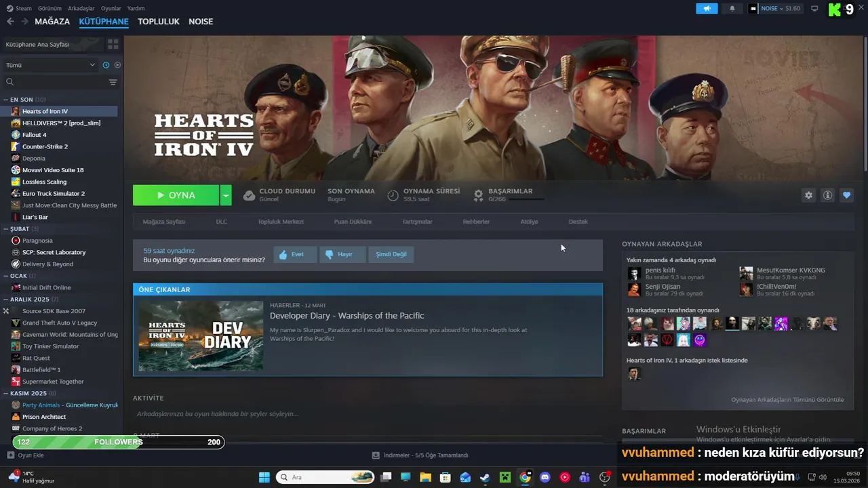The height and width of the screenshot is (488, 868).
Task: Open the MAĞAZA tab
Action: click(x=52, y=22)
